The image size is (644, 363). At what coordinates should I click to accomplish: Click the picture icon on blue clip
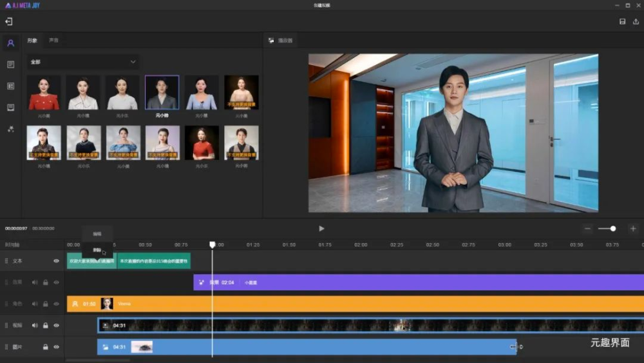[x=106, y=347]
